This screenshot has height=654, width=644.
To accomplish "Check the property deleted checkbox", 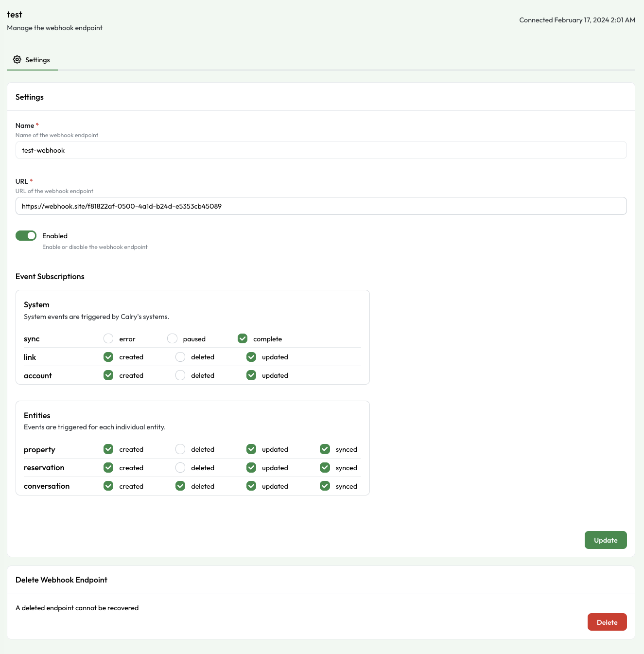I will coord(180,449).
